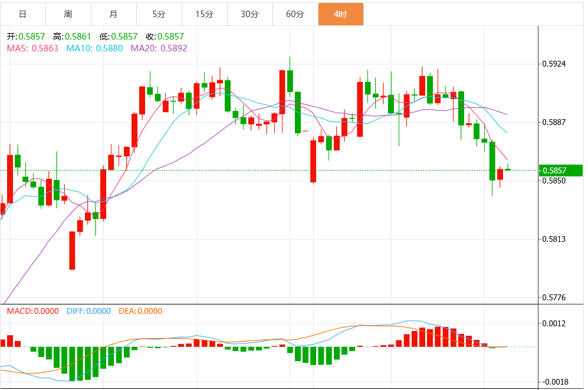Select the 15分 interval tab
The image size is (588, 390).
(x=205, y=14)
